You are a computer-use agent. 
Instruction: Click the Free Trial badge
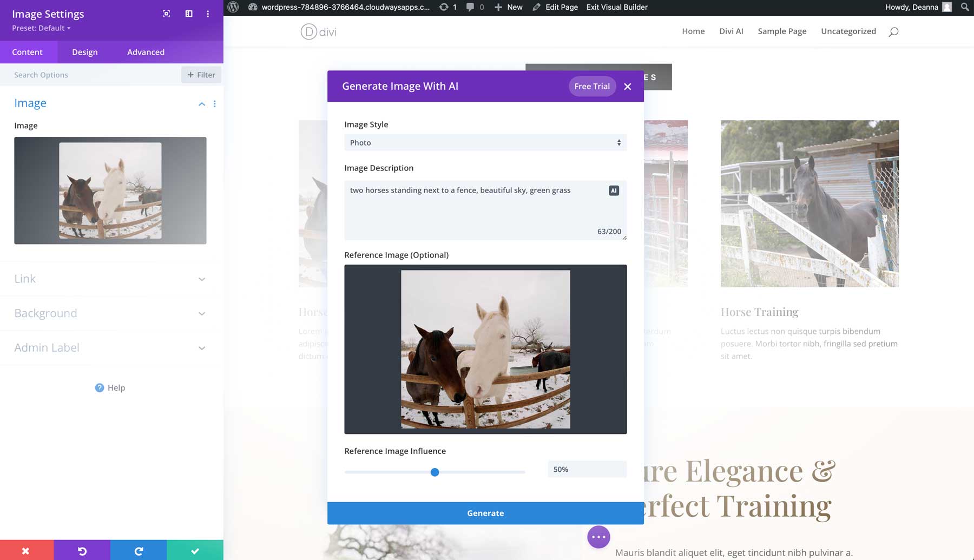[x=591, y=86]
